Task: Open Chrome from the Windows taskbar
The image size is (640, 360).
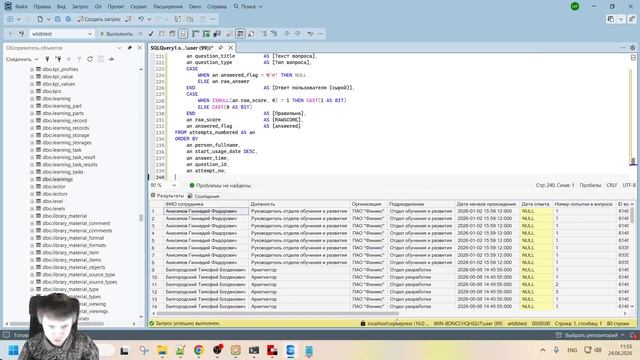Action: [x=199, y=350]
